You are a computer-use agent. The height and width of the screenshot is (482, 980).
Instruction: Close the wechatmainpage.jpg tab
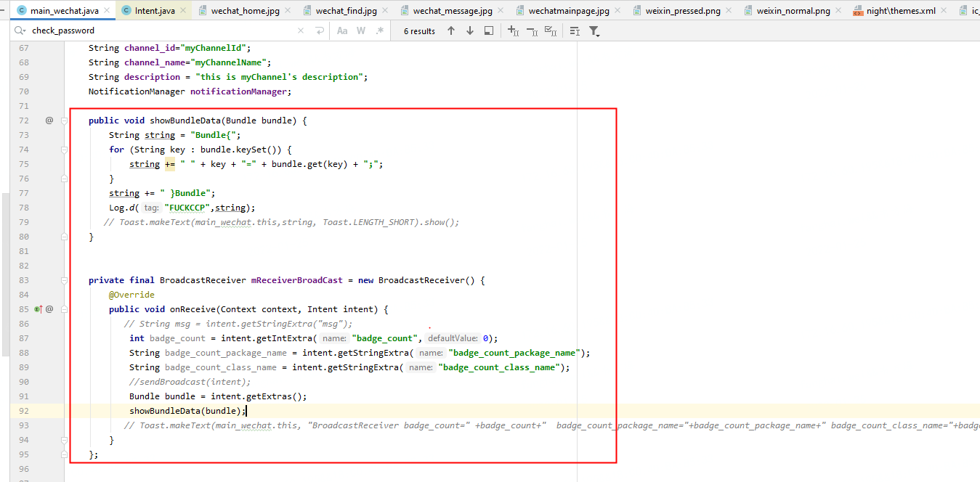(617, 11)
